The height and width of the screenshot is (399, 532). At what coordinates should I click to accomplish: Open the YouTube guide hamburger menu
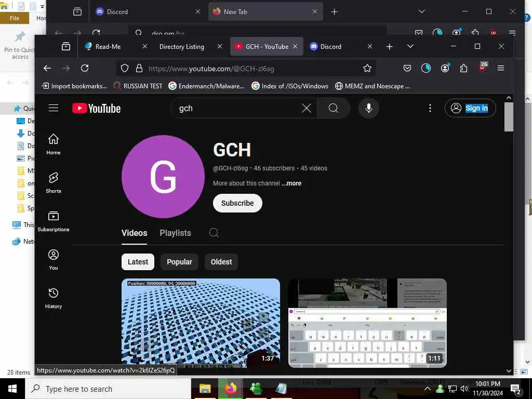click(54, 108)
